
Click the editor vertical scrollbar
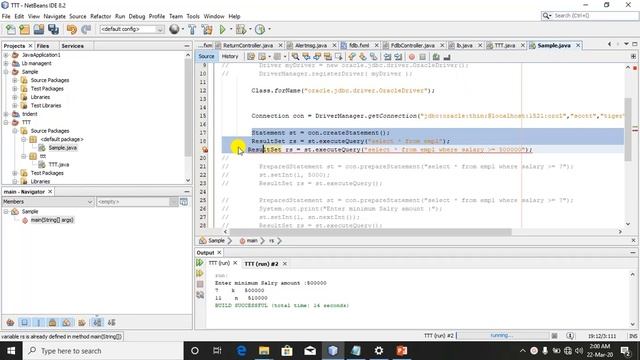[x=628, y=130]
